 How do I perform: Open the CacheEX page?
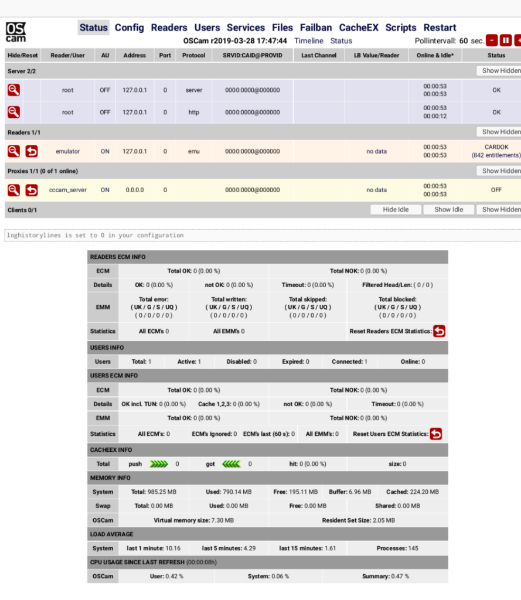[x=358, y=28]
